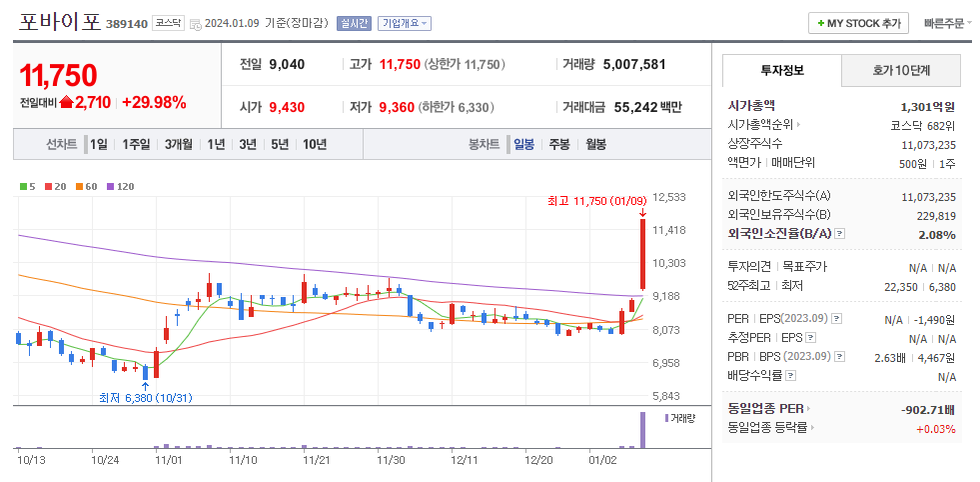Click the 상장주식수 value 11,073,235

[x=929, y=145]
